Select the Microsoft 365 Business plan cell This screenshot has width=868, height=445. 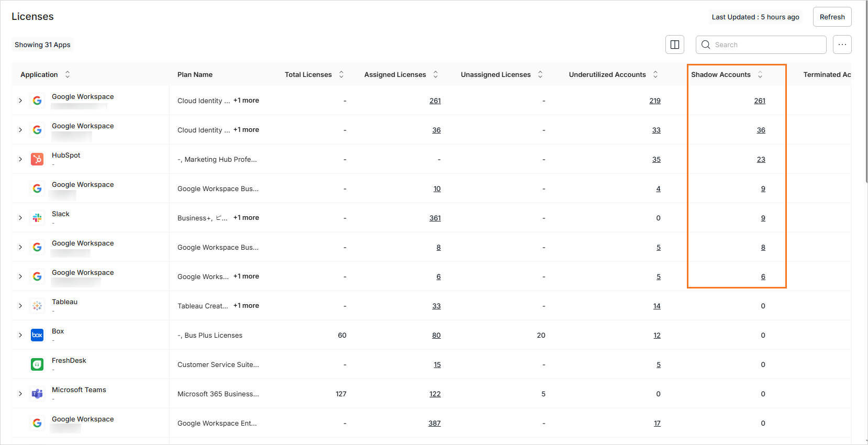tap(218, 394)
